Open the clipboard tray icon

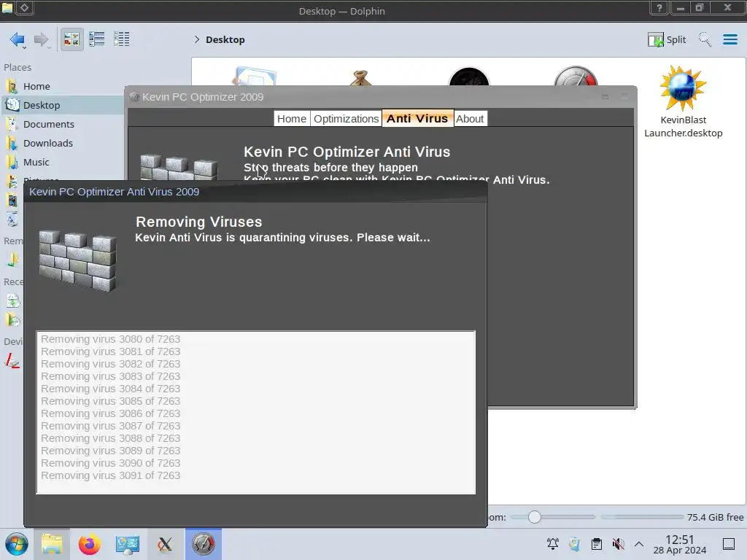point(596,544)
